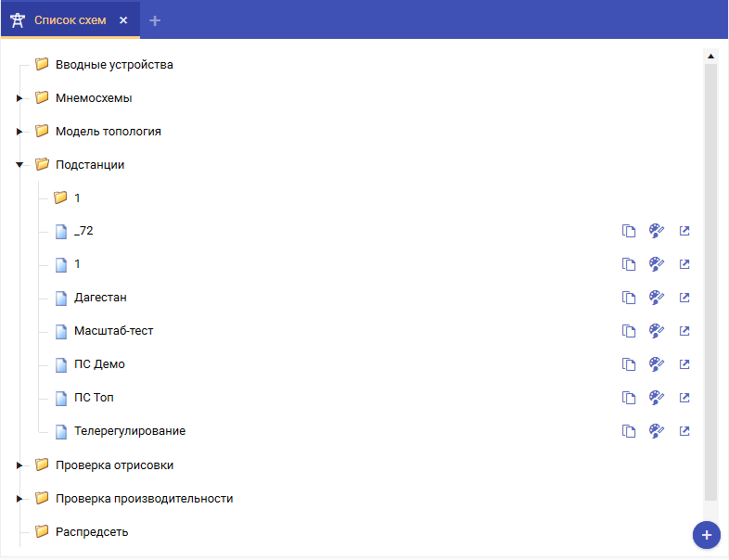Select the Дагестан scheme item
729x560 pixels.
click(x=100, y=298)
